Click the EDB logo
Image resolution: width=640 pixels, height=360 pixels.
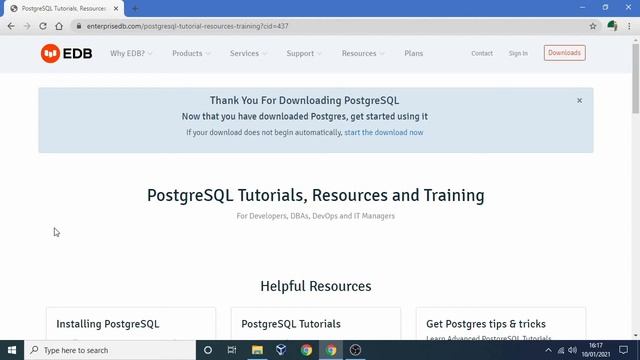66,53
